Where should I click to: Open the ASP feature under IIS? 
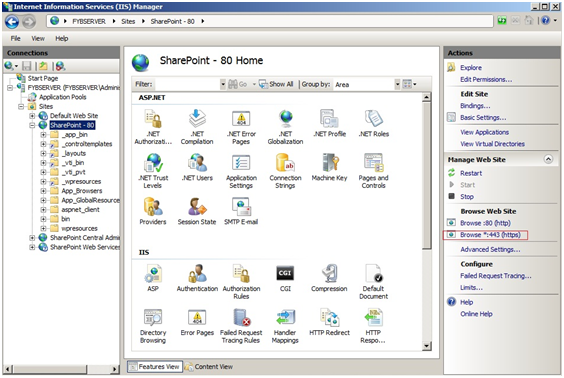pos(153,278)
